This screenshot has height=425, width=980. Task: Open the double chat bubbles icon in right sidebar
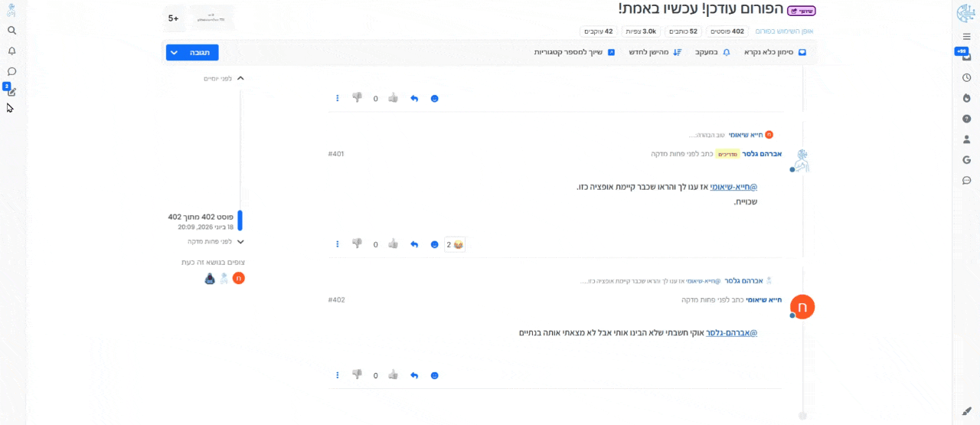click(x=966, y=181)
